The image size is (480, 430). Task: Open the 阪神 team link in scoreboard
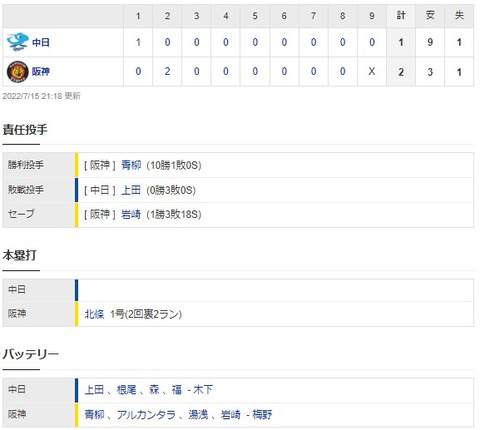coord(41,71)
